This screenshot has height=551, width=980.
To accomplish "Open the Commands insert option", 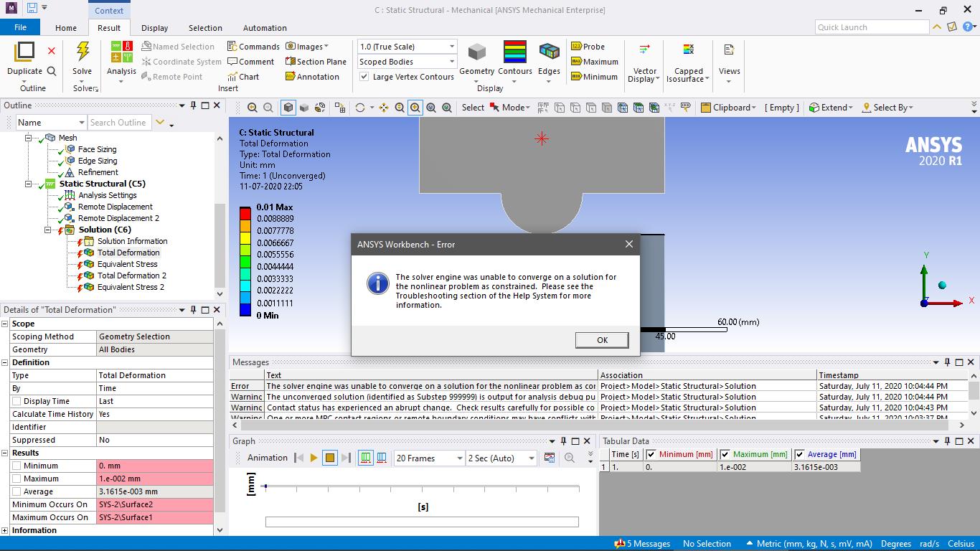I will pos(253,47).
